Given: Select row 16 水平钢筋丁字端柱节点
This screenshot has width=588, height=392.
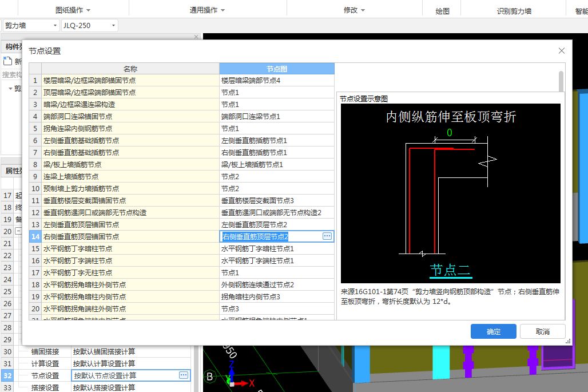Looking at the screenshot, I should pos(130,260).
